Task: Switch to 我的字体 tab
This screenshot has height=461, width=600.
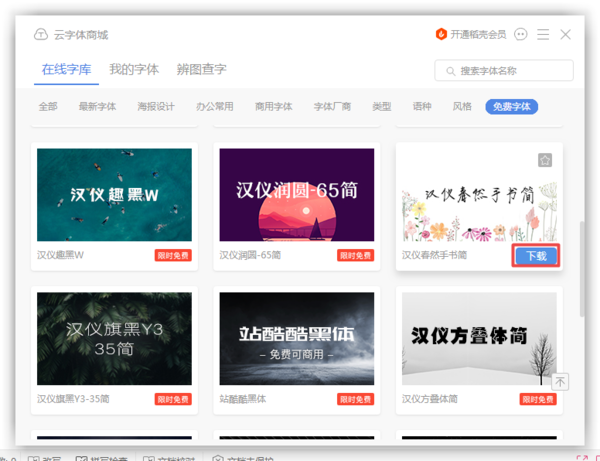Action: (x=134, y=70)
